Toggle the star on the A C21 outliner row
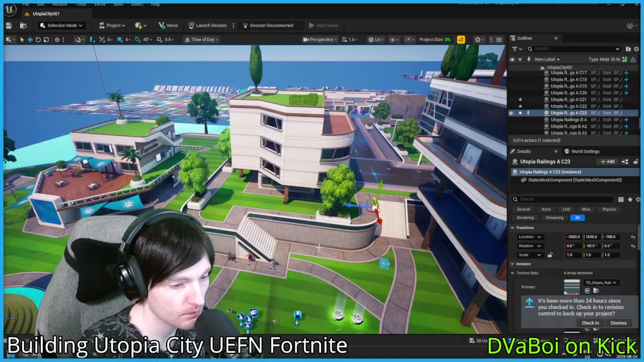 (520, 100)
